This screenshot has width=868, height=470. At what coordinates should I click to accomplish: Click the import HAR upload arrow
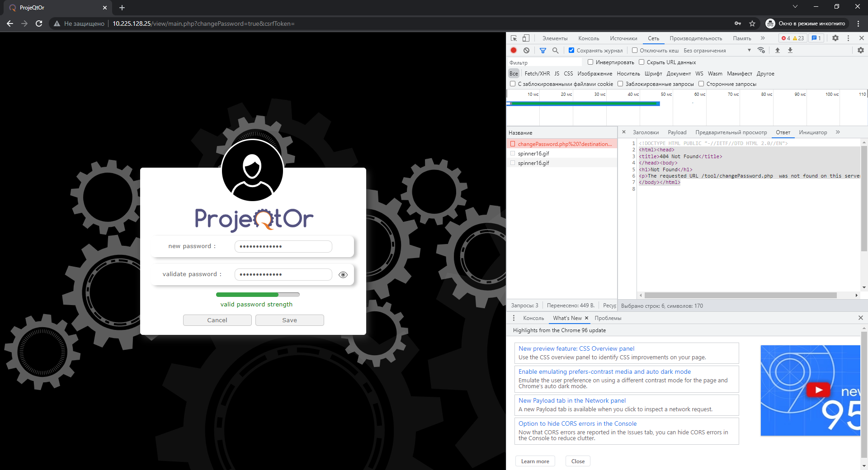point(778,50)
